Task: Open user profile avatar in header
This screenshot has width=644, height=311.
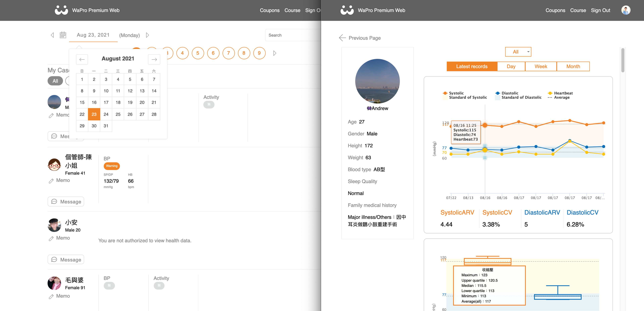Action: click(x=626, y=10)
